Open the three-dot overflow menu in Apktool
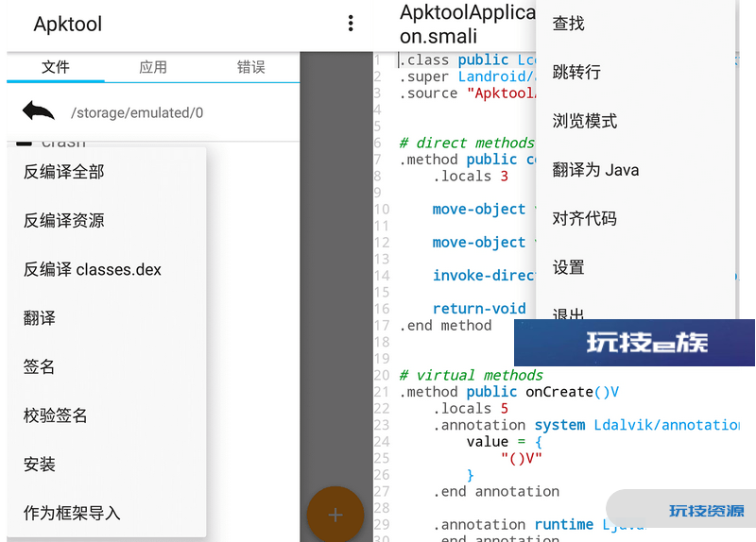Viewport: 756px width, 542px height. point(351,23)
